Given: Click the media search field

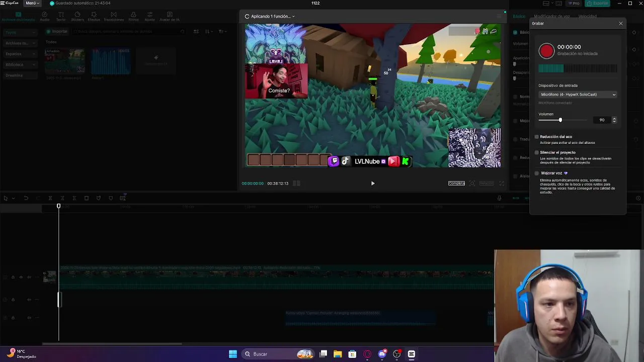Looking at the screenshot, I should pos(130,32).
